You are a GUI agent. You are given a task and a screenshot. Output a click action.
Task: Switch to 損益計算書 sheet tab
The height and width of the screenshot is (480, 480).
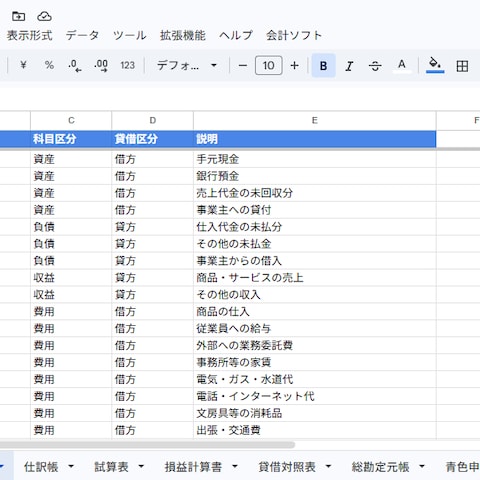pos(193,467)
